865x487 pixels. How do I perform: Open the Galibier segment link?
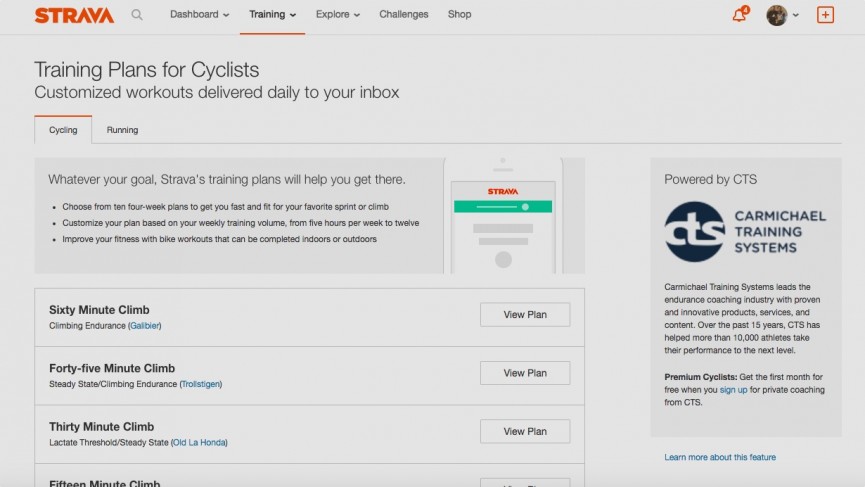(x=145, y=326)
